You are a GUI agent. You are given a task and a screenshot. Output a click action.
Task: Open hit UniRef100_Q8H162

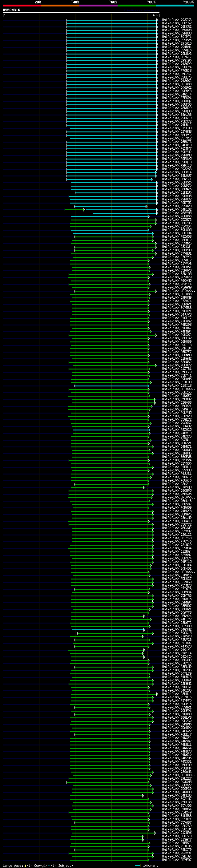coord(177,23)
